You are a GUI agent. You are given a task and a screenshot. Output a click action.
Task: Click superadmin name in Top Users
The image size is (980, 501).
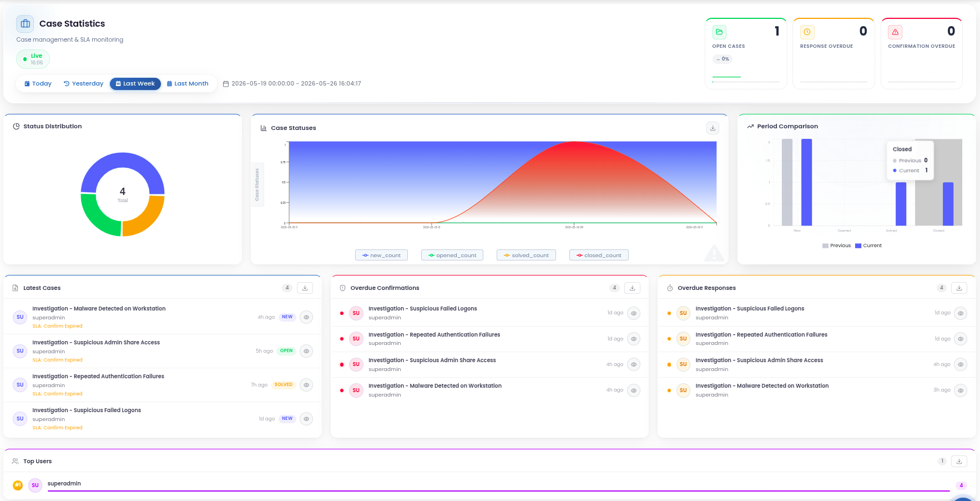tap(64, 484)
